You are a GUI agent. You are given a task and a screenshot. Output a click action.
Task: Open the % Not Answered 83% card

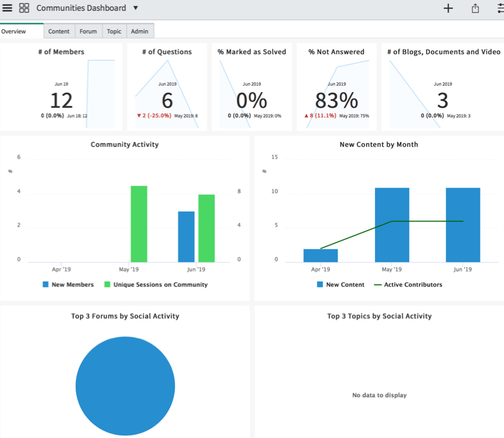click(336, 87)
